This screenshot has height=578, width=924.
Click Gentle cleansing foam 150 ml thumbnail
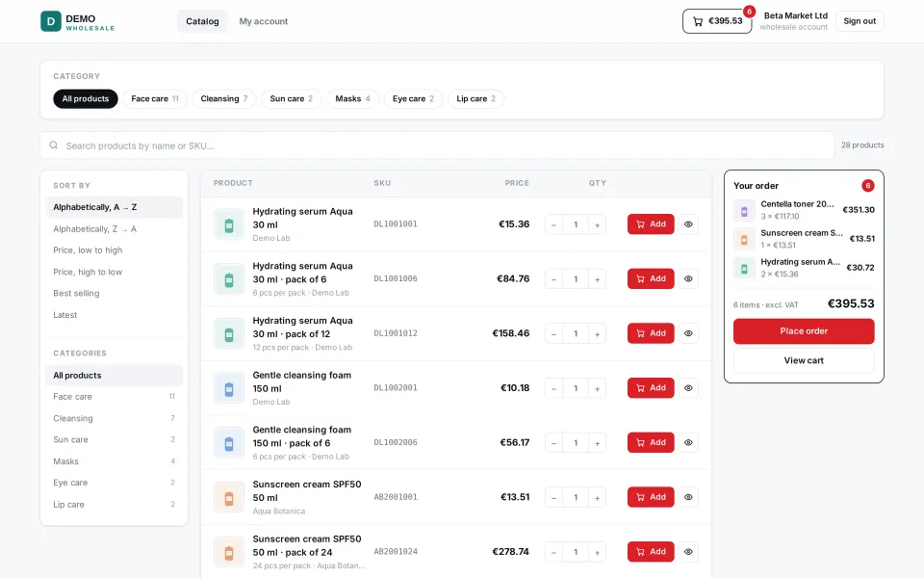[229, 388]
